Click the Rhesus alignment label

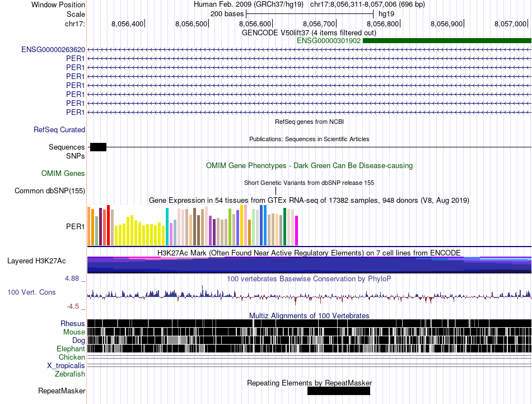(73, 323)
